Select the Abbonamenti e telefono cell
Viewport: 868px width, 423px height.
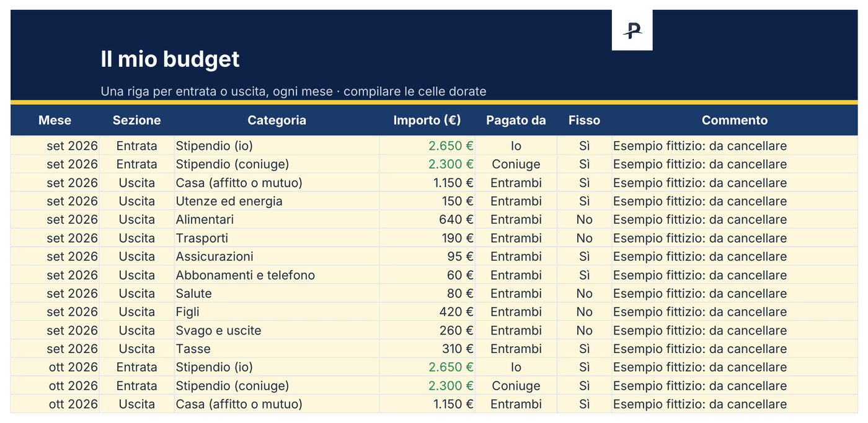pyautogui.click(x=277, y=275)
